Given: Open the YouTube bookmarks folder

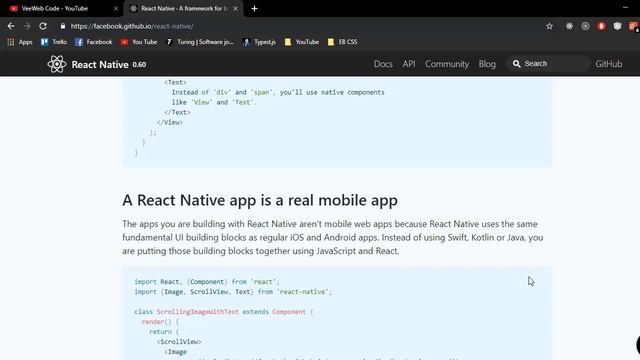Looking at the screenshot, I should (x=302, y=42).
